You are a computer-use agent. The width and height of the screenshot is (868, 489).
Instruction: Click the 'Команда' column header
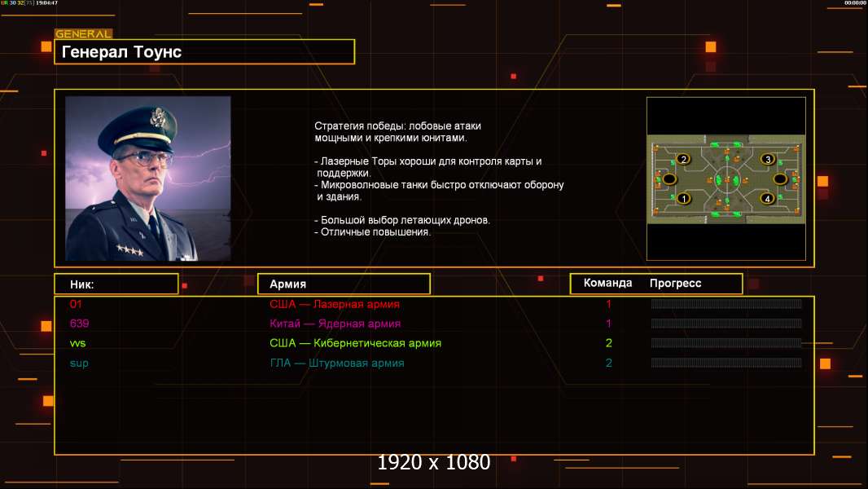click(x=607, y=283)
